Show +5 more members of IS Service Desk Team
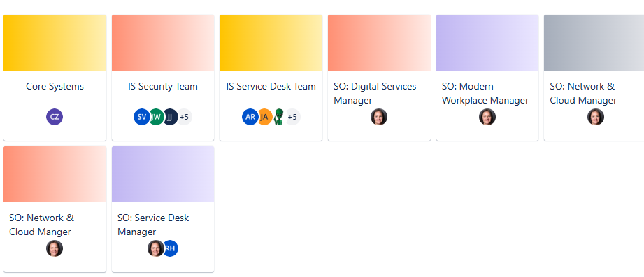This screenshot has width=644, height=277. pyautogui.click(x=292, y=117)
